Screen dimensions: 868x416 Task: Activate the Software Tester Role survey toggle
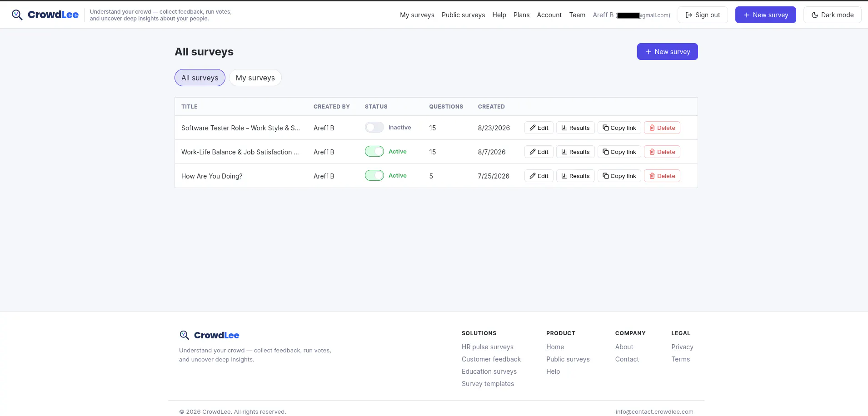(x=374, y=128)
